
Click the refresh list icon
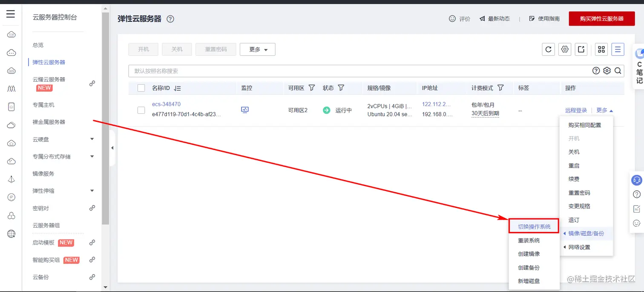click(x=548, y=49)
